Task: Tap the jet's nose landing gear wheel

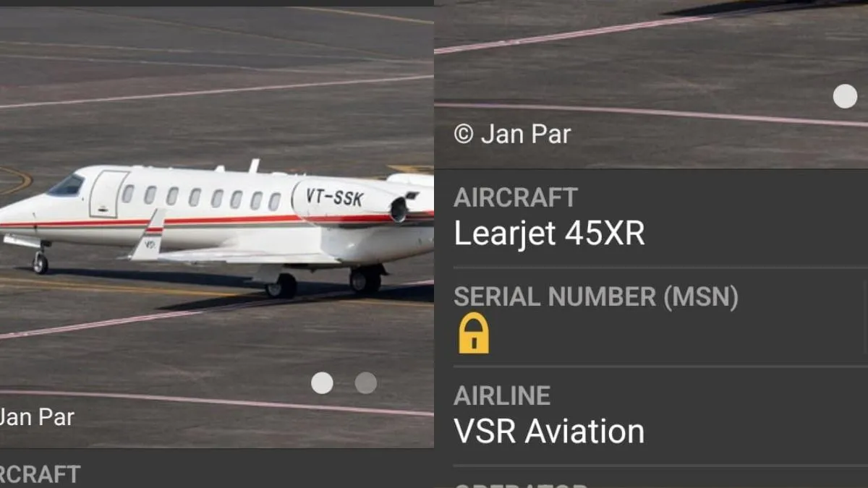Action: coord(41,263)
